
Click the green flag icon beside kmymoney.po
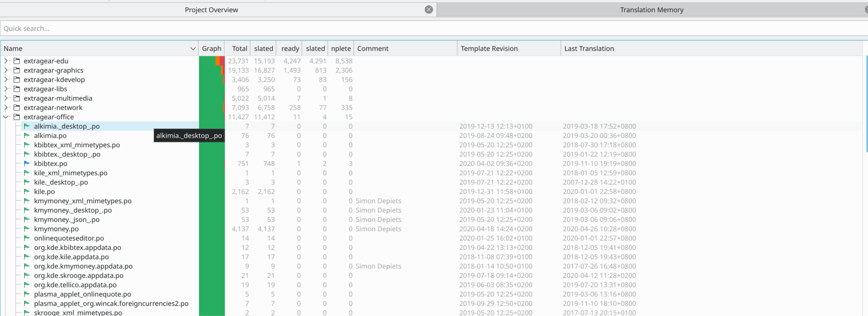27,229
